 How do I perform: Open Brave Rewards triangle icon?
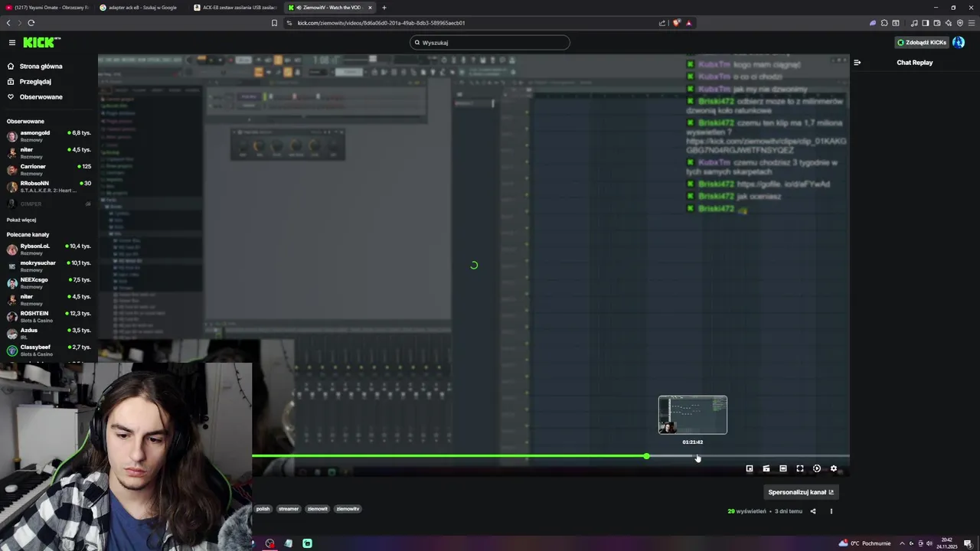688,23
